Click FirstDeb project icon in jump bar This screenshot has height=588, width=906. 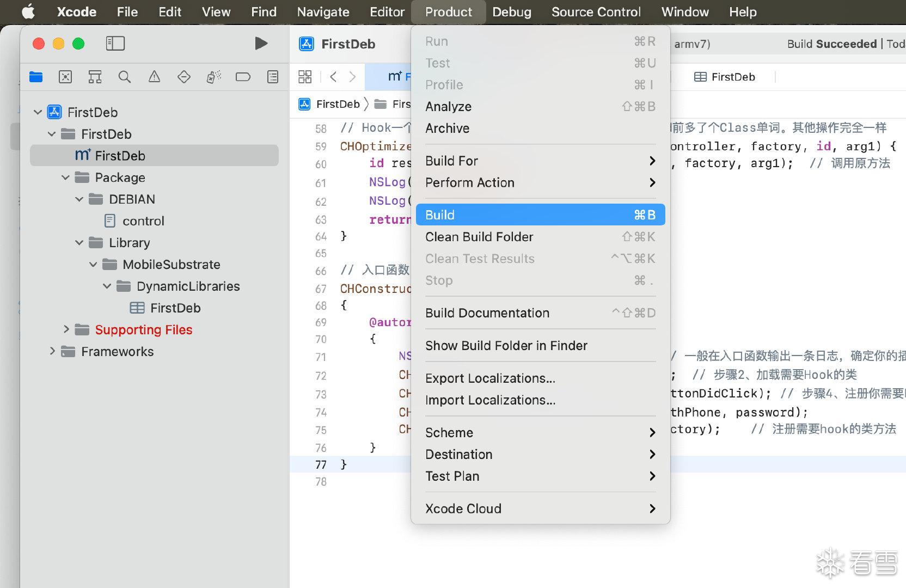pos(305,104)
